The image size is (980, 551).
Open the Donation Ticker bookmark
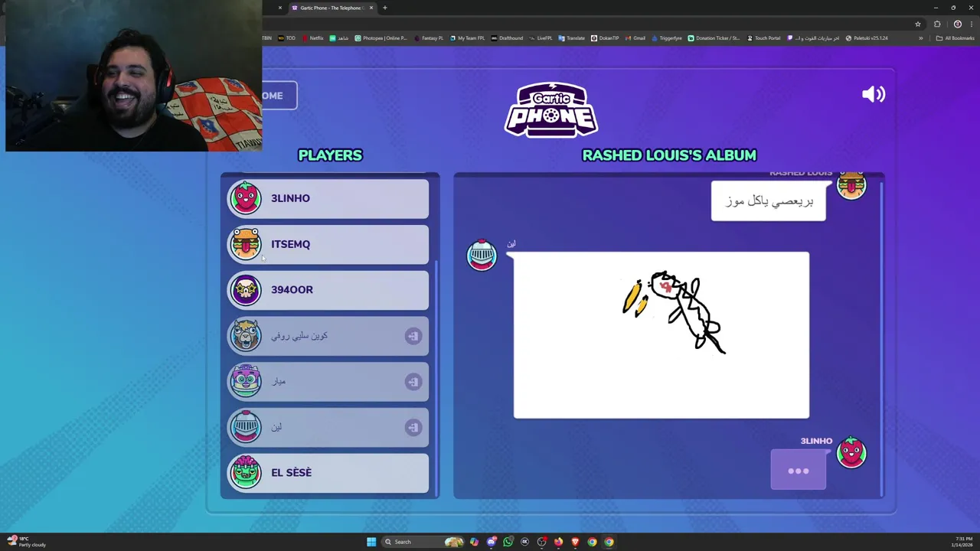pyautogui.click(x=714, y=38)
